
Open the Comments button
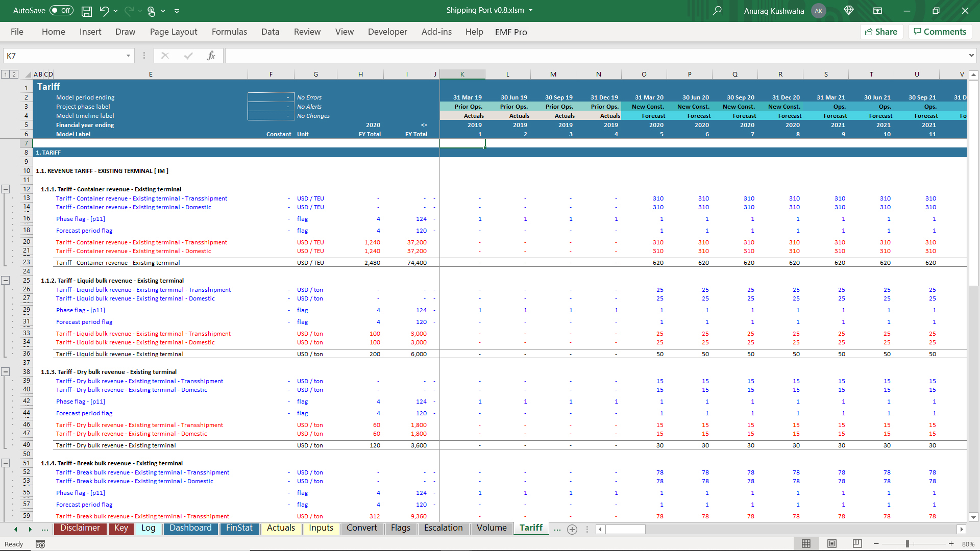[940, 32]
